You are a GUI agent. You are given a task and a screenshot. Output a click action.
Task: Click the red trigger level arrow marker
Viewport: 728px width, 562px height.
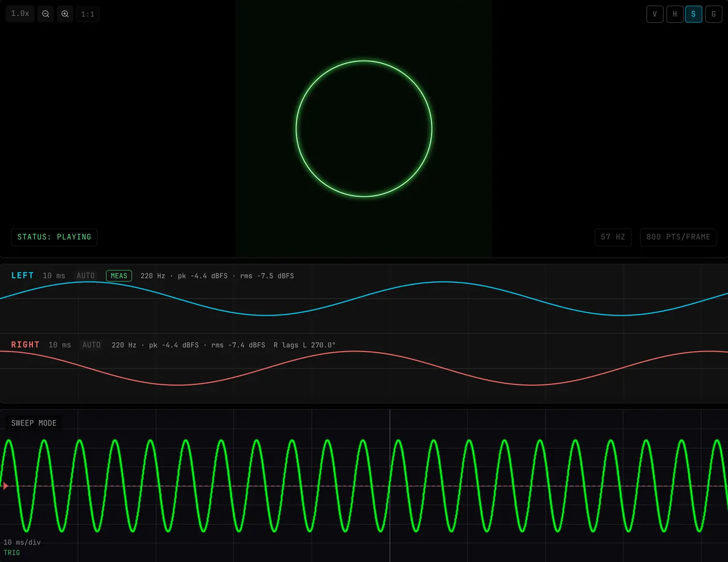(6, 486)
